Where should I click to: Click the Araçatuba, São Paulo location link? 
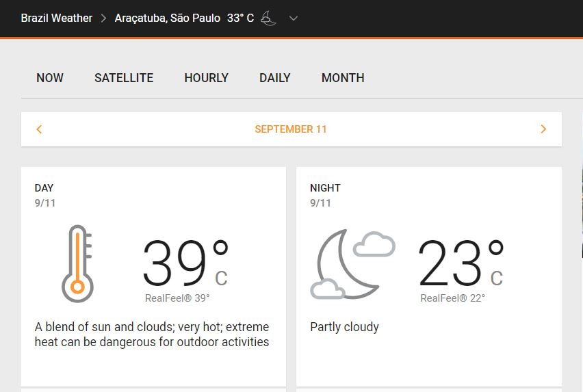(168, 18)
